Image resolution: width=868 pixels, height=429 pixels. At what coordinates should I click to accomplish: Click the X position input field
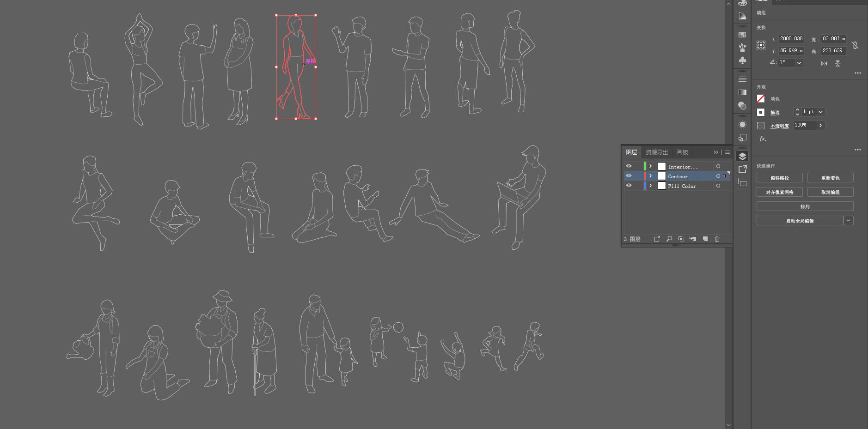click(x=791, y=39)
